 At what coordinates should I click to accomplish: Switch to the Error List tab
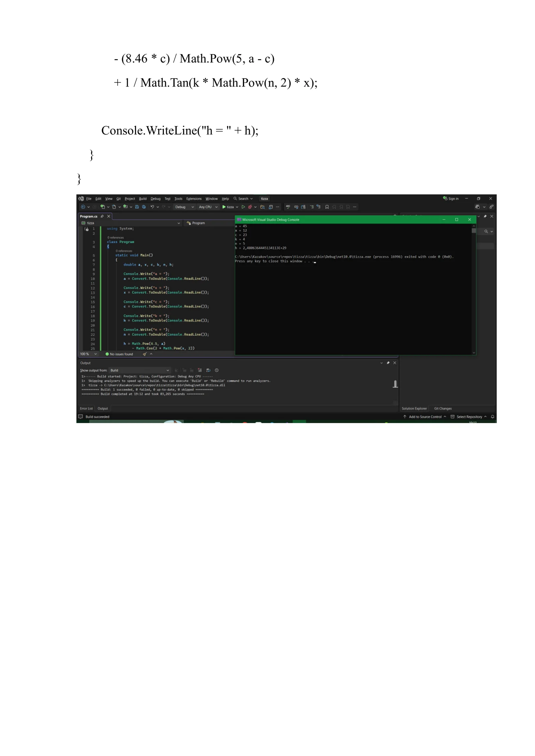tap(86, 408)
